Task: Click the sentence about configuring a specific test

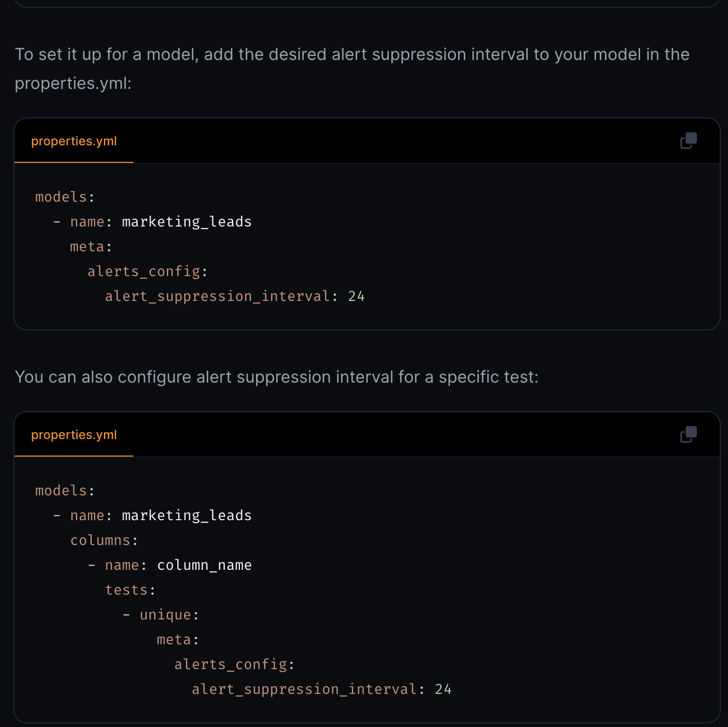Action: pyautogui.click(x=277, y=377)
